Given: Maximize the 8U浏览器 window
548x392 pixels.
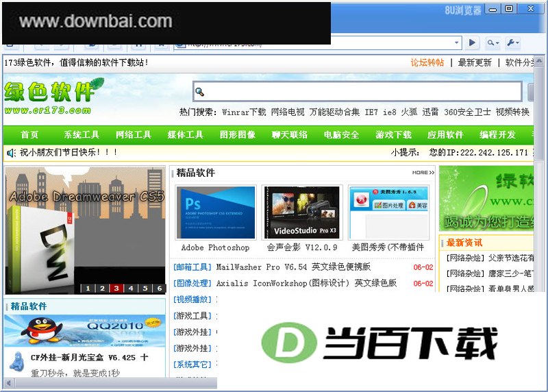Looking at the screenshot, I should 509,9.
